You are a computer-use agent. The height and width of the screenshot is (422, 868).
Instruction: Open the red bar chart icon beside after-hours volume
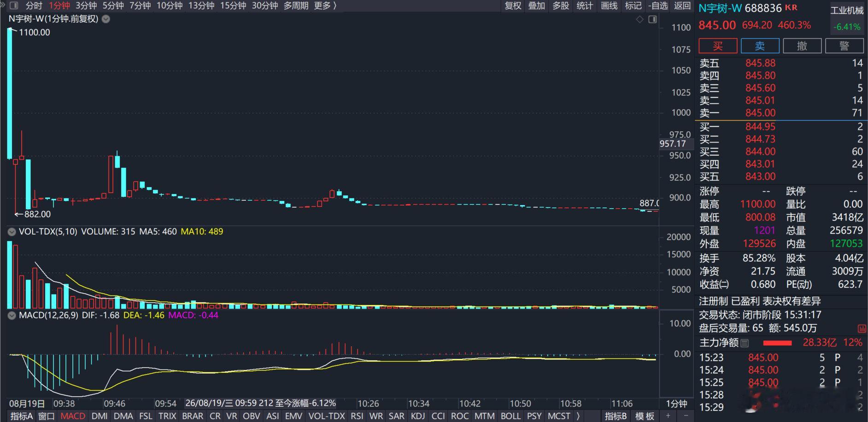coord(862,328)
